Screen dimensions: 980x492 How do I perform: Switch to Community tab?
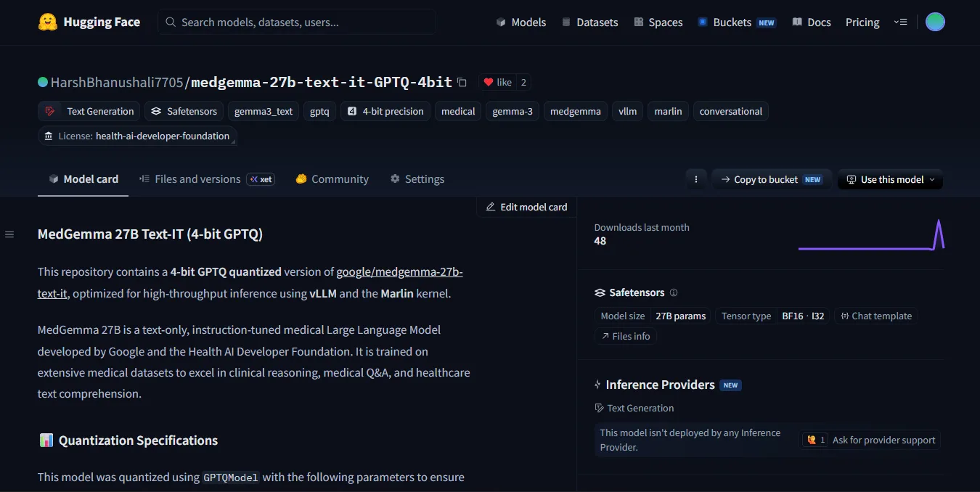332,179
